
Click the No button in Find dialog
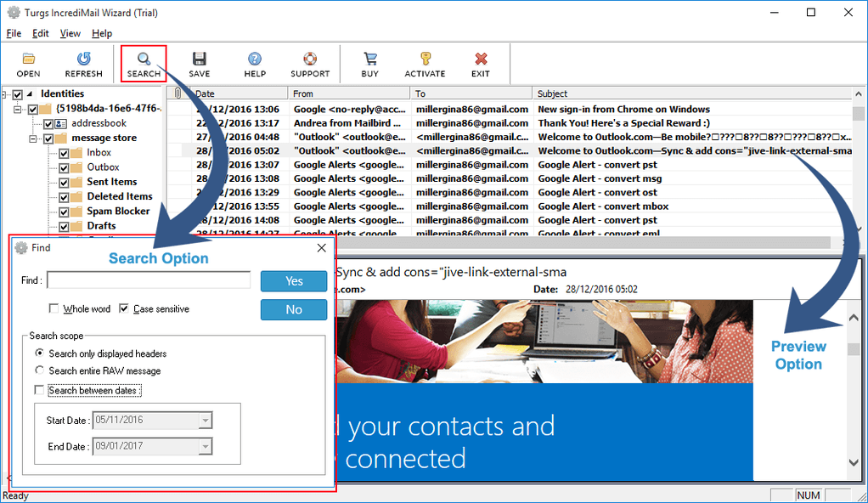click(294, 310)
